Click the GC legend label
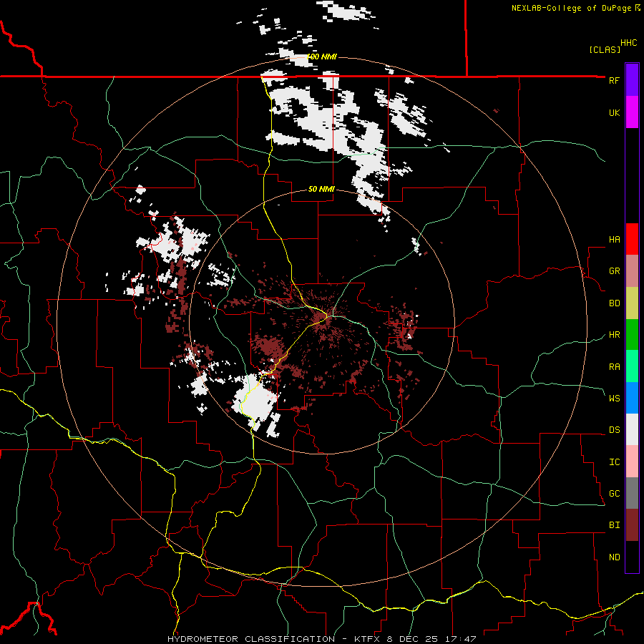 click(614, 494)
